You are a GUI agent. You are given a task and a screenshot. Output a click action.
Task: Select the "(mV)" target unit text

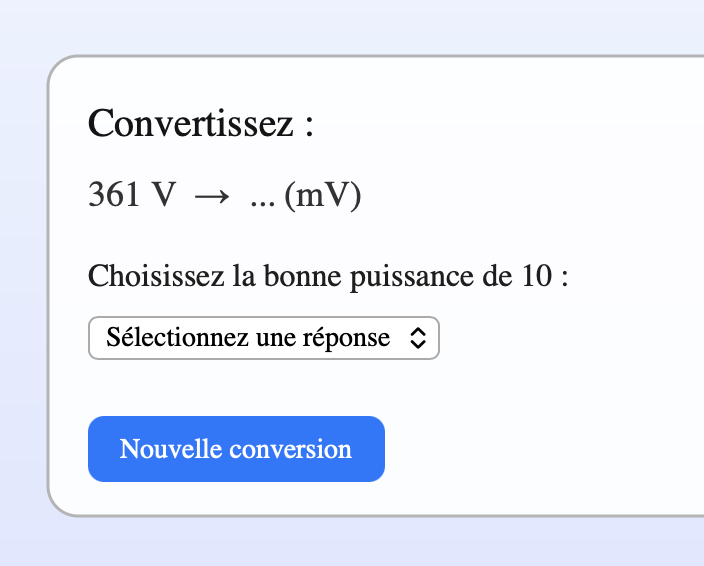[x=322, y=196]
